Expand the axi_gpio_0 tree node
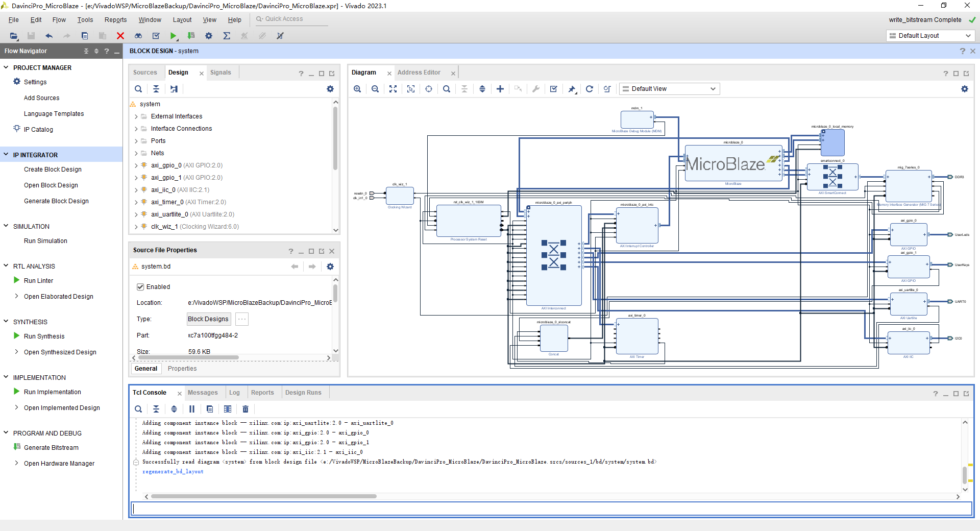The image size is (980, 531). pos(136,165)
